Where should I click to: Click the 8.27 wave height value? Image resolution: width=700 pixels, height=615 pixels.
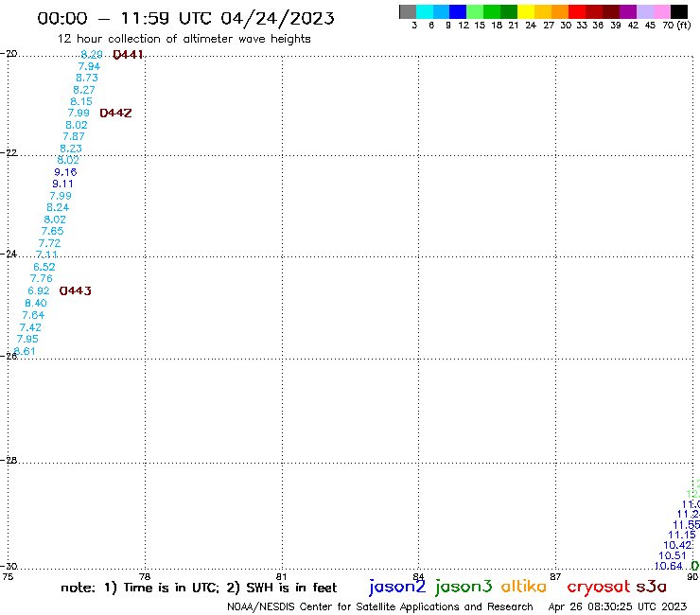[84, 90]
